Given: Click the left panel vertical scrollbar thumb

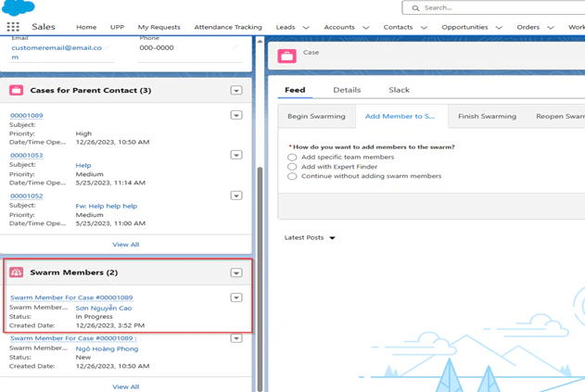Looking at the screenshot, I should [x=260, y=278].
